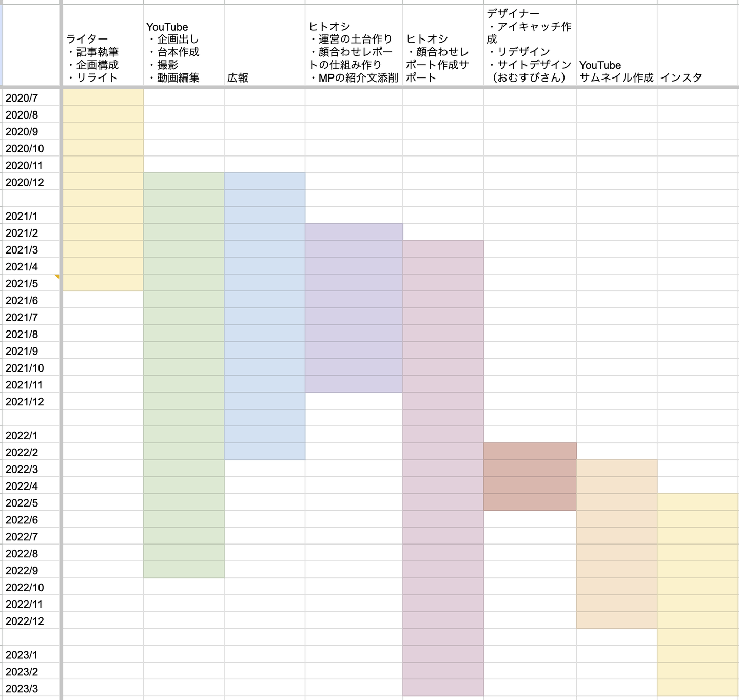Select the 2021/5 date cell

coord(31,283)
